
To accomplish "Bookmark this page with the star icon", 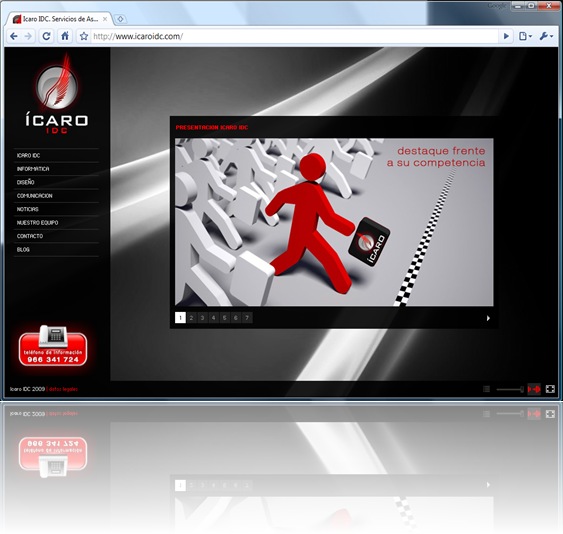I will tap(84, 36).
